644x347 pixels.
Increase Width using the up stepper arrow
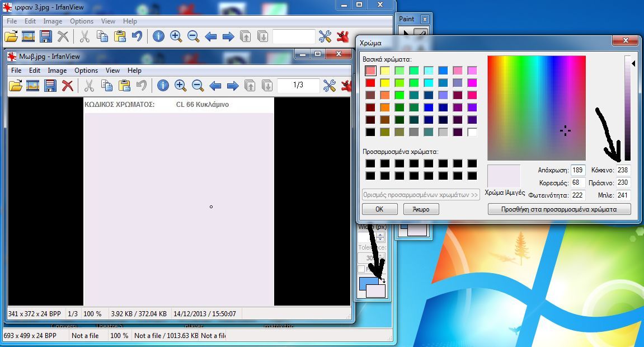380,235
